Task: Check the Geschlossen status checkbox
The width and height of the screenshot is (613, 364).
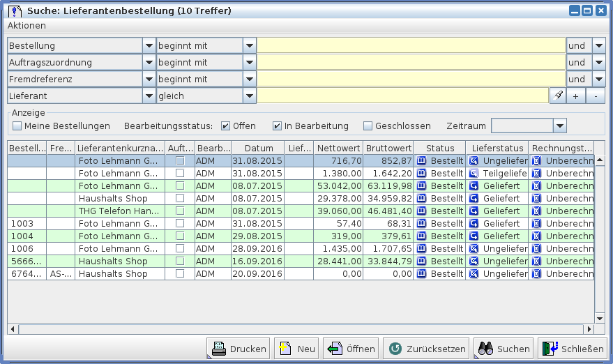Action: click(368, 126)
